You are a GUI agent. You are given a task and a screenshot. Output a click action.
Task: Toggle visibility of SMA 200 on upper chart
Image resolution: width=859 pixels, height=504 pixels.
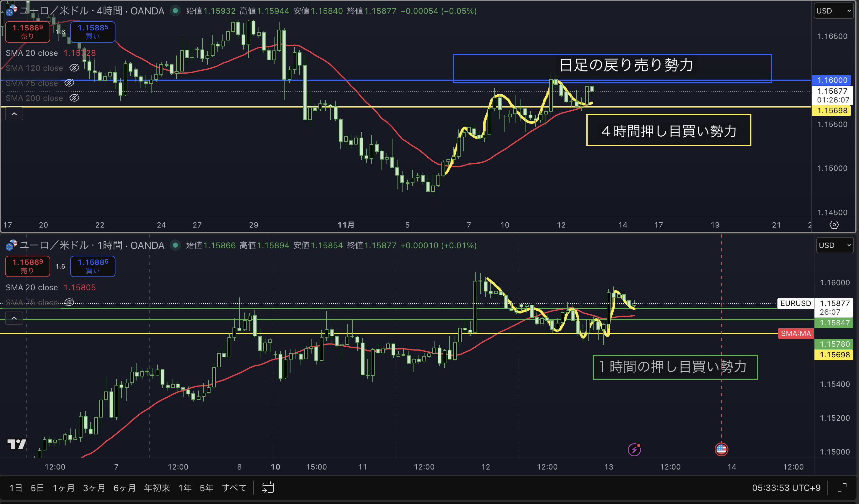pos(74,98)
